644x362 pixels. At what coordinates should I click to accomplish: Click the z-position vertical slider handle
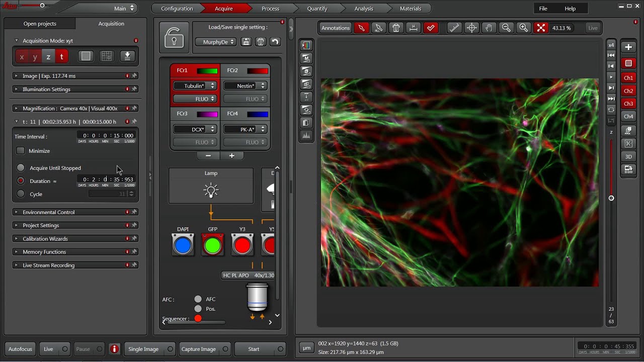click(611, 198)
